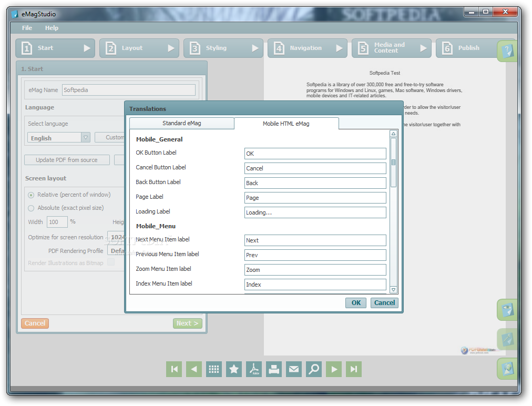
Task: Click the globe document icon at bottom right
Action: click(x=507, y=369)
